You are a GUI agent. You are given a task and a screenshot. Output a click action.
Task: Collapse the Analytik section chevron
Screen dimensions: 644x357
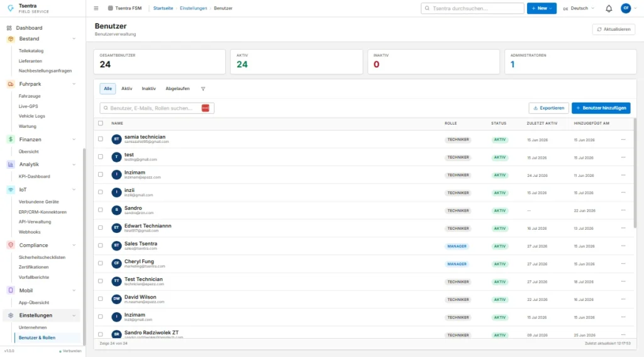(74, 164)
